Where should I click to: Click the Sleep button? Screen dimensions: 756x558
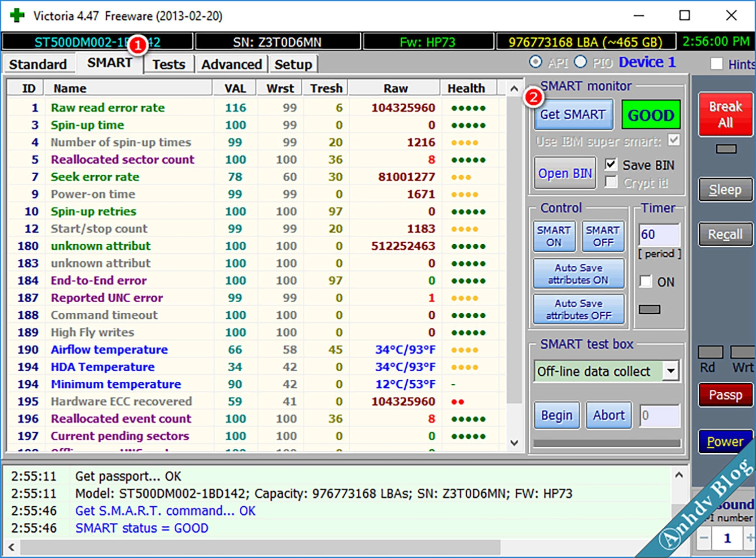pos(725,190)
